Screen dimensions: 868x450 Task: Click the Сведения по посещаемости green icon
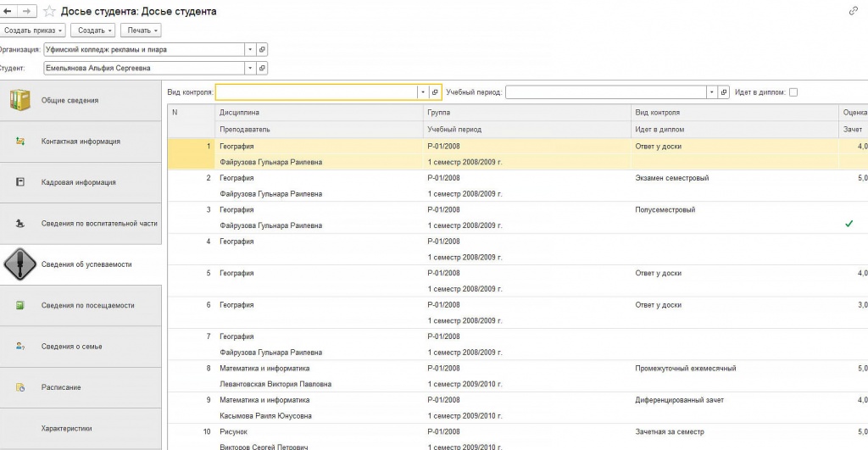(20, 305)
